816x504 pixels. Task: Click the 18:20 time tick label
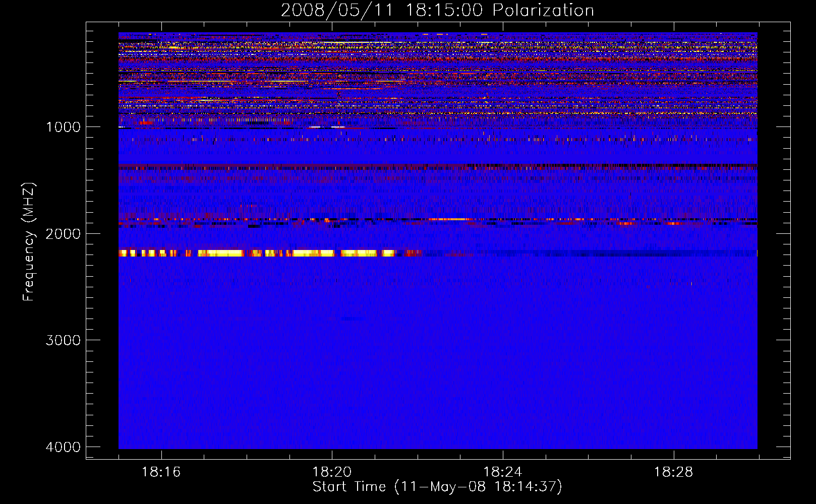pyautogui.click(x=332, y=472)
